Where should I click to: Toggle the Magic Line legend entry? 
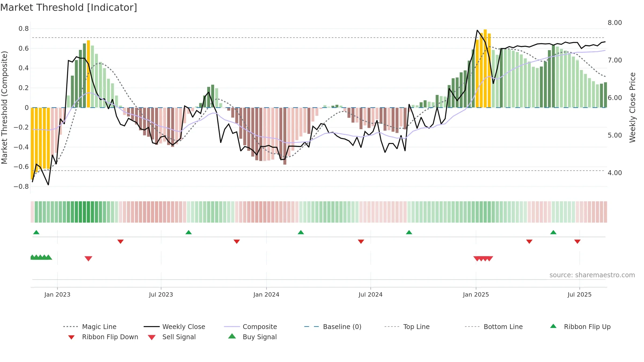pyautogui.click(x=90, y=327)
